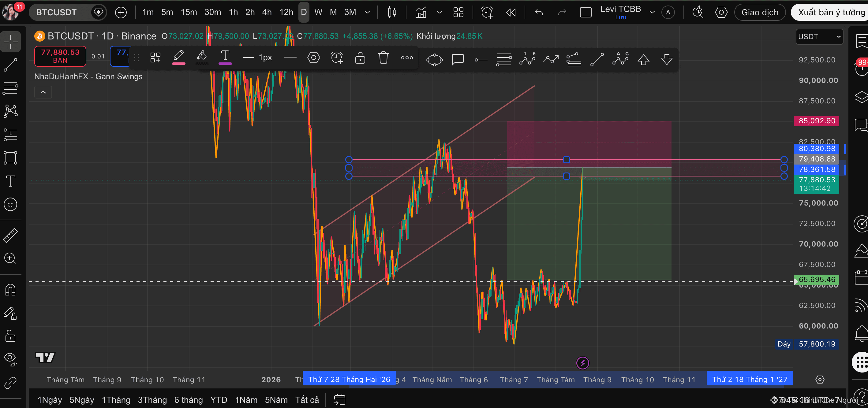Viewport: 868px width, 408px height.
Task: Open the Fibonacci retracement tools
Action: 10,88
